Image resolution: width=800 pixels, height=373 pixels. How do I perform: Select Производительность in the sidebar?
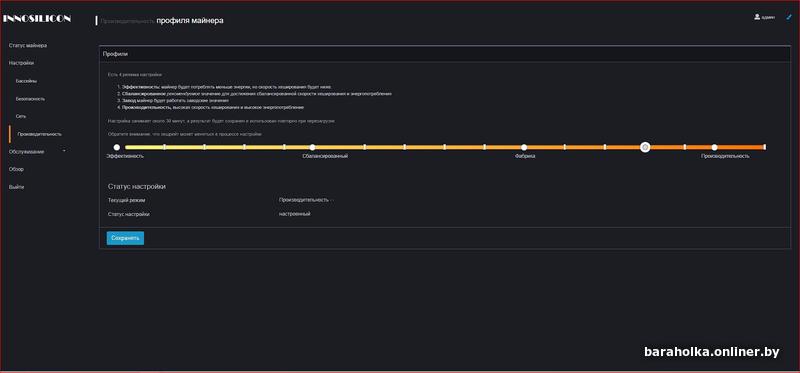click(x=39, y=134)
